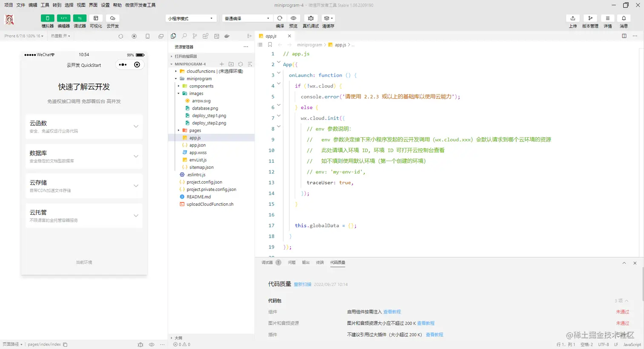Click the JavaScript language mode in status bar
Screen dimensions: 644x349
(x=632, y=344)
